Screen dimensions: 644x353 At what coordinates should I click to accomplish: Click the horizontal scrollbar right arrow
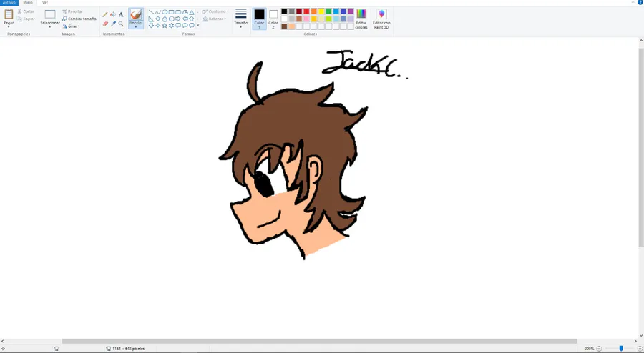tap(636, 341)
